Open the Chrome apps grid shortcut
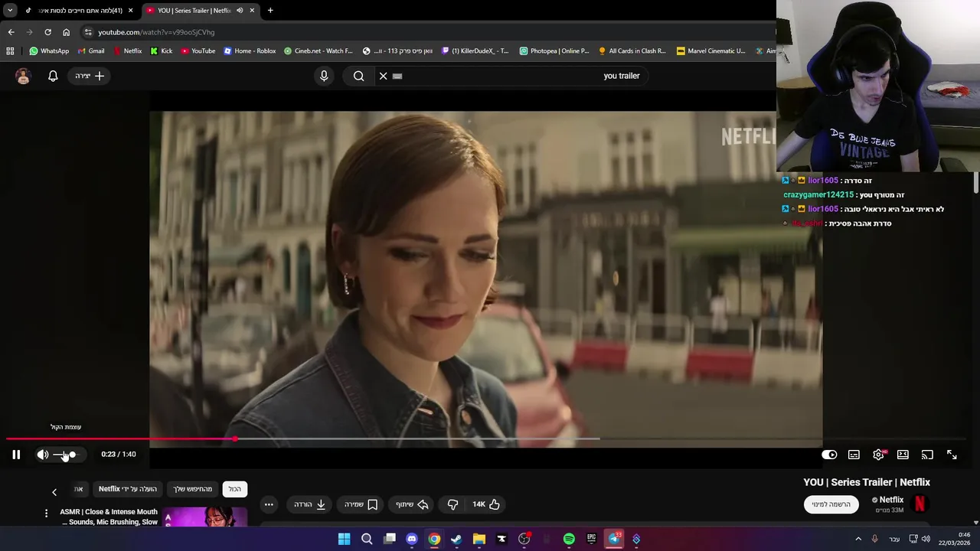The height and width of the screenshot is (551, 980). click(x=10, y=51)
